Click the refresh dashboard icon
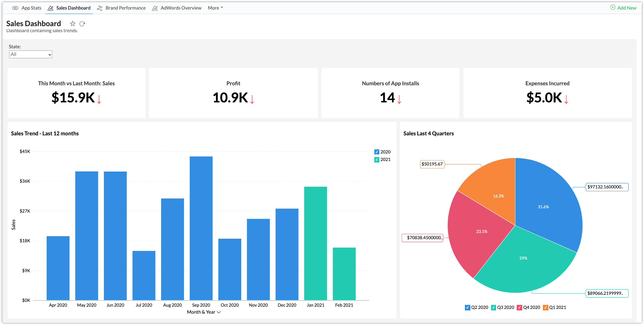The width and height of the screenshot is (644, 325). 82,24
